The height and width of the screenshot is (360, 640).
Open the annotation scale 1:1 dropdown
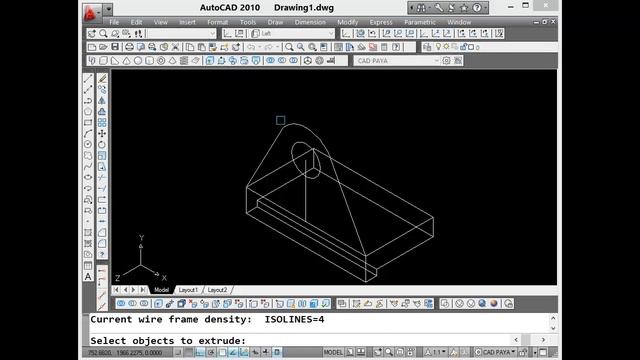click(436, 352)
